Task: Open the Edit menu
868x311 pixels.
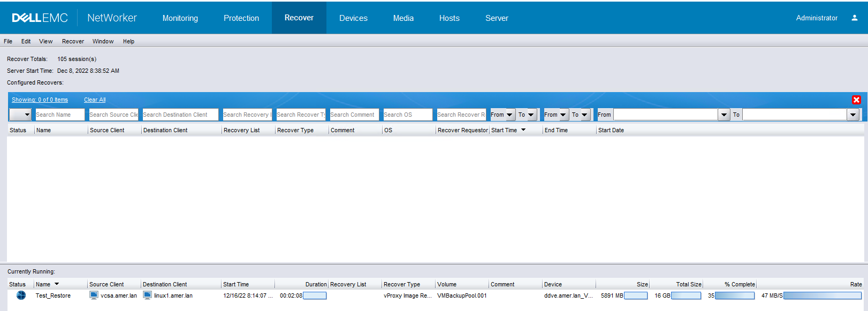Action: coord(26,41)
